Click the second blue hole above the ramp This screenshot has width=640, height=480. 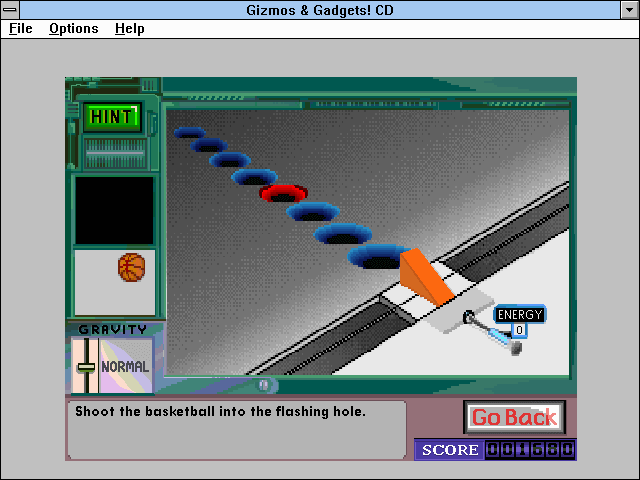point(343,234)
